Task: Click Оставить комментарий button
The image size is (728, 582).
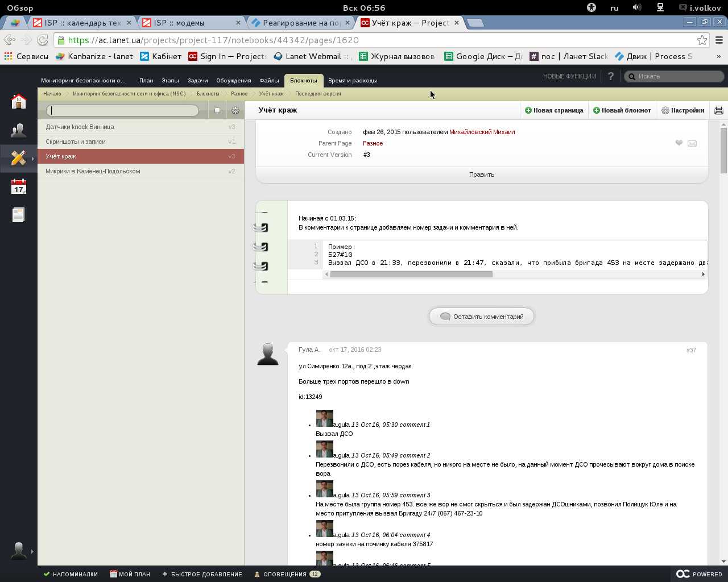Action: (482, 317)
